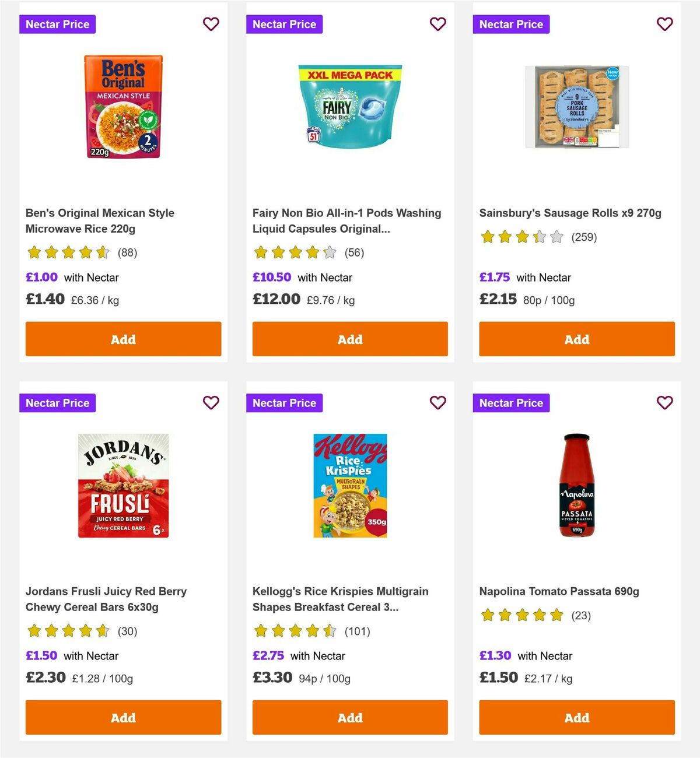Image resolution: width=700 pixels, height=758 pixels.
Task: Click the star rating on Sainsbury's Sausage Rolls
Action: tap(521, 237)
